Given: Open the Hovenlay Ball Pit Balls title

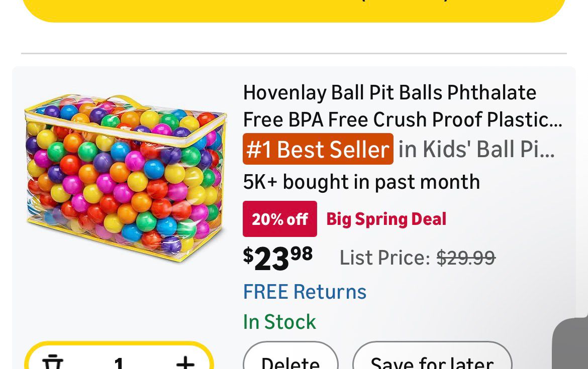Looking at the screenshot, I should click(x=390, y=93).
